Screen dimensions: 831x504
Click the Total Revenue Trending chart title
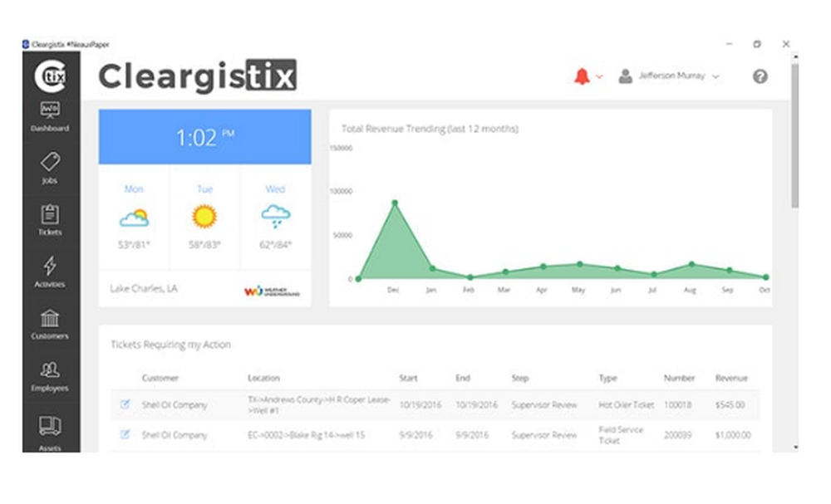coord(430,129)
